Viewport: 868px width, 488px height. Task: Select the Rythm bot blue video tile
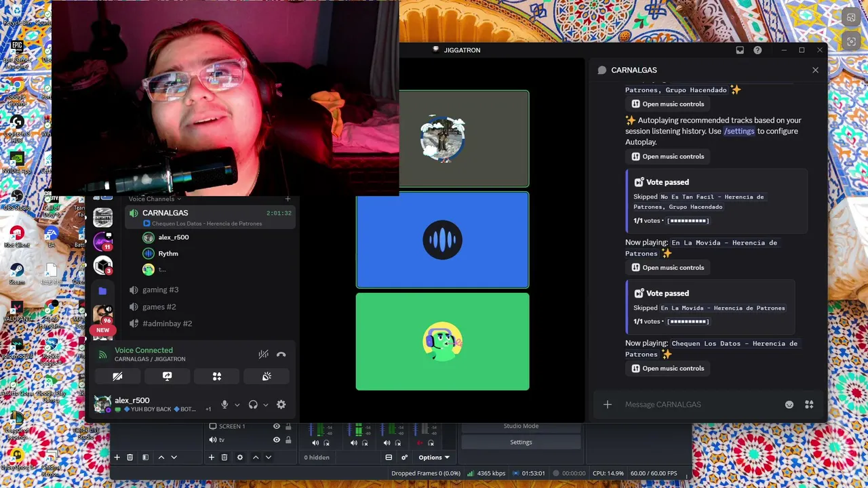442,240
